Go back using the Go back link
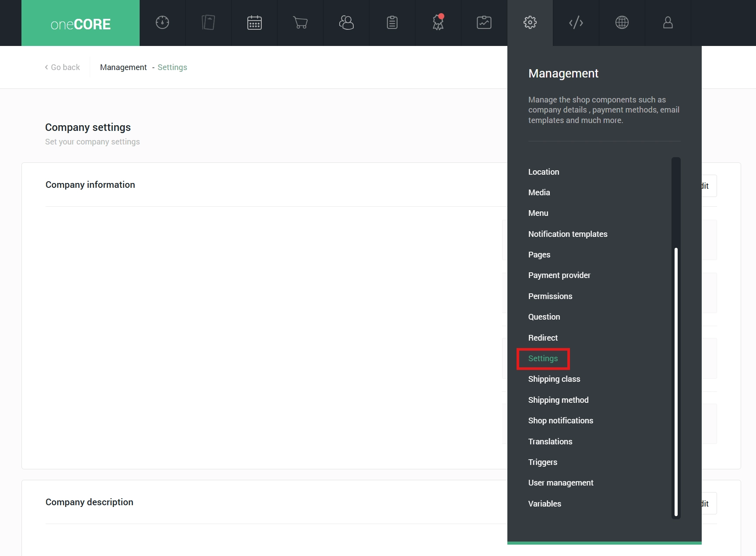This screenshot has height=556, width=756. click(x=63, y=67)
